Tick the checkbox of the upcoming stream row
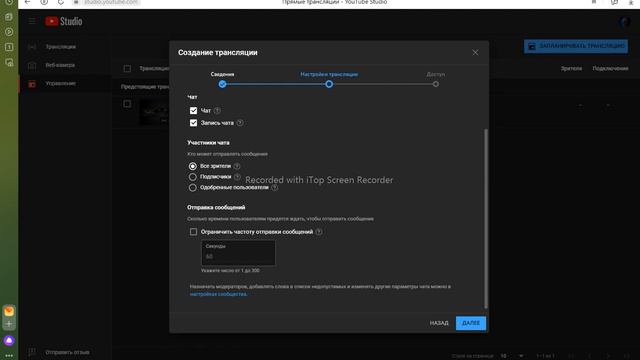 (127, 104)
